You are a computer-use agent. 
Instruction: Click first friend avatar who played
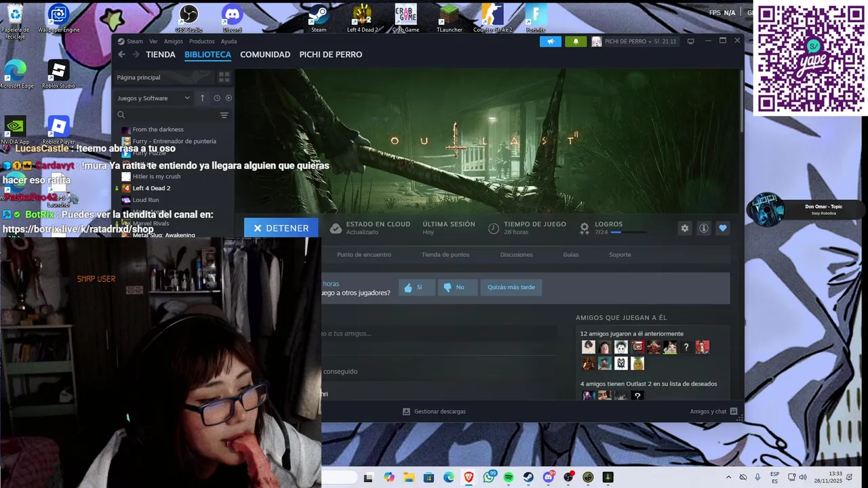tap(588, 347)
